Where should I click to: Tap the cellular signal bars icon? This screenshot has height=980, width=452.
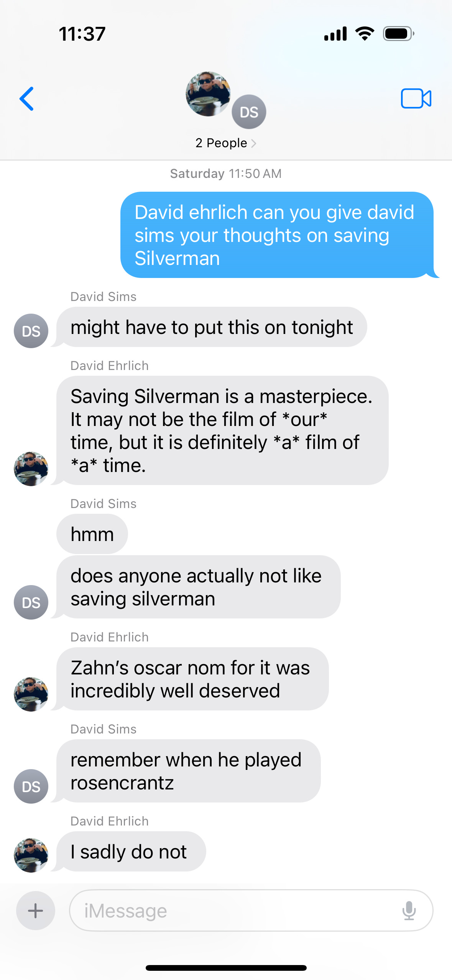click(x=335, y=34)
